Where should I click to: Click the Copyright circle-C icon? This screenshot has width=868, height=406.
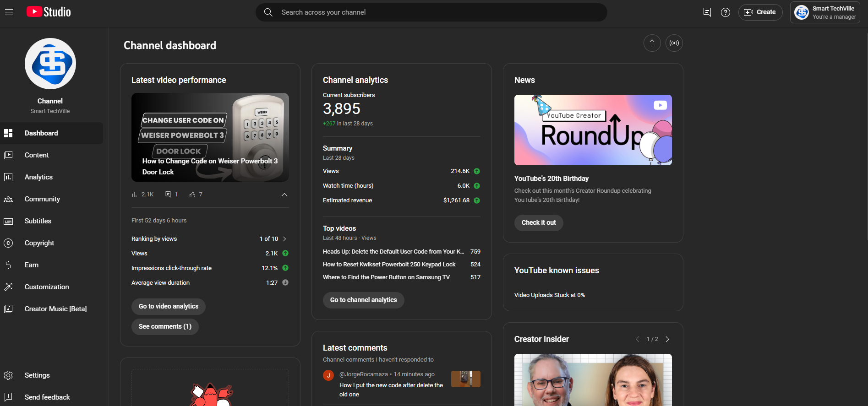[8, 243]
